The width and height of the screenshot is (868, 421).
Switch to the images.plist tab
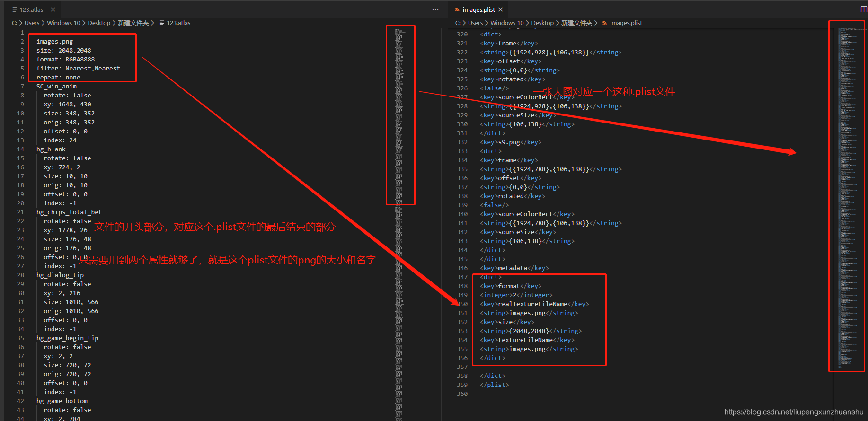(x=478, y=9)
